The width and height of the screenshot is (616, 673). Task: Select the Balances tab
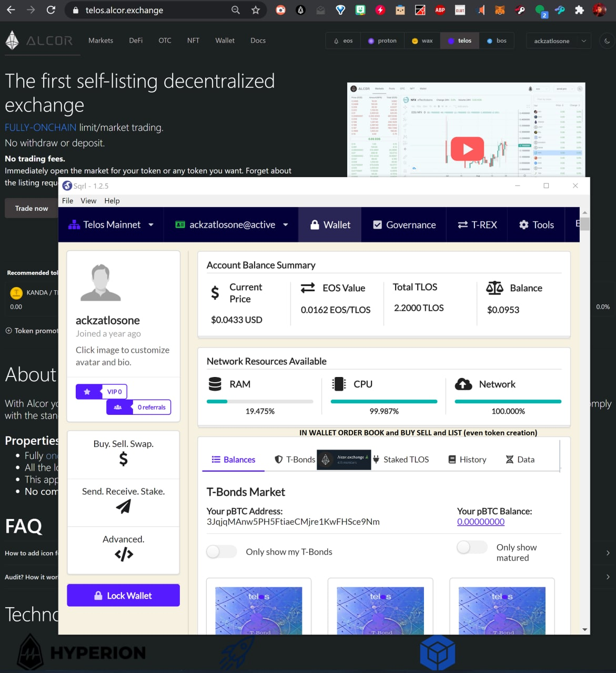click(233, 460)
